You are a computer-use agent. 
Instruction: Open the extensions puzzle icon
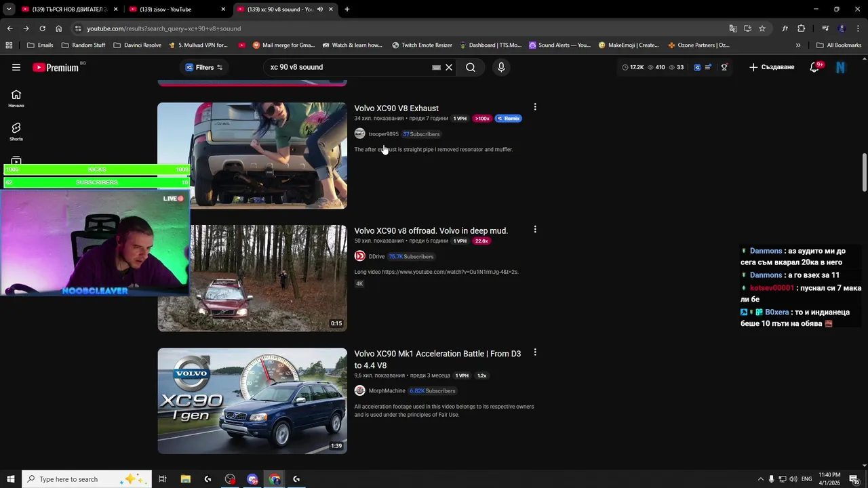pyautogui.click(x=802, y=28)
